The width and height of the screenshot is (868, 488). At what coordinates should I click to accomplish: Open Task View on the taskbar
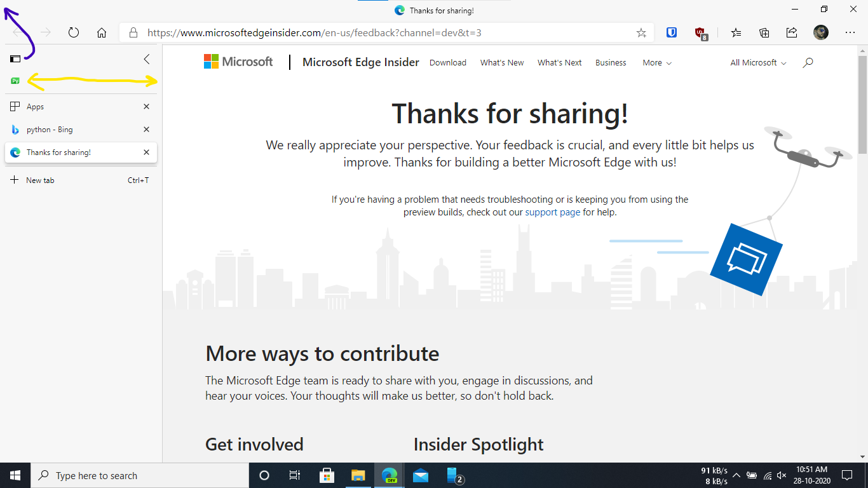click(295, 475)
